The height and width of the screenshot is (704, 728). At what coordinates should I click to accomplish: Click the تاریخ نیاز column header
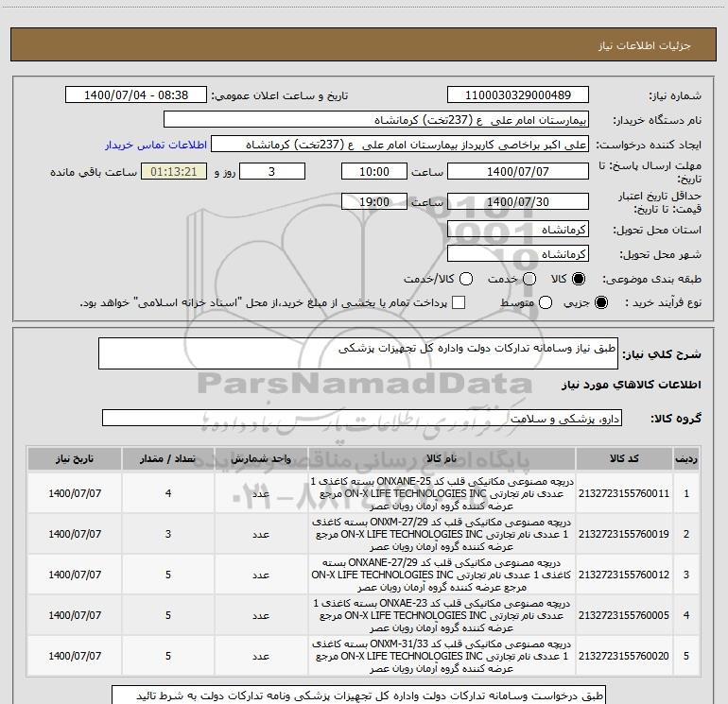tap(75, 459)
